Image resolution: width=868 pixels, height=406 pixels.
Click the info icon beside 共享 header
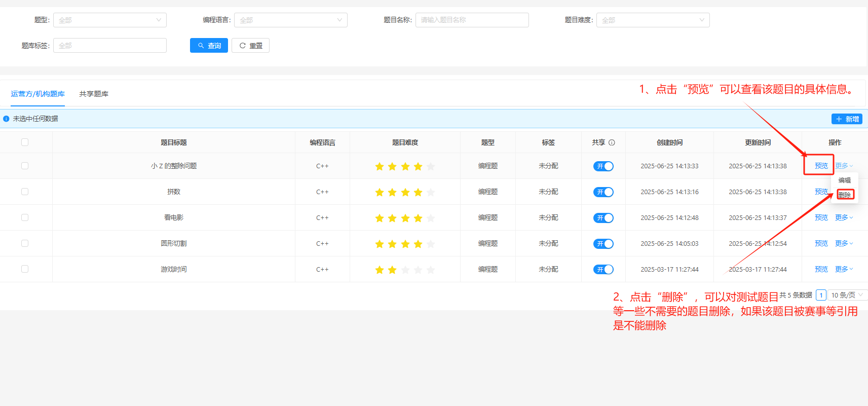[612, 143]
